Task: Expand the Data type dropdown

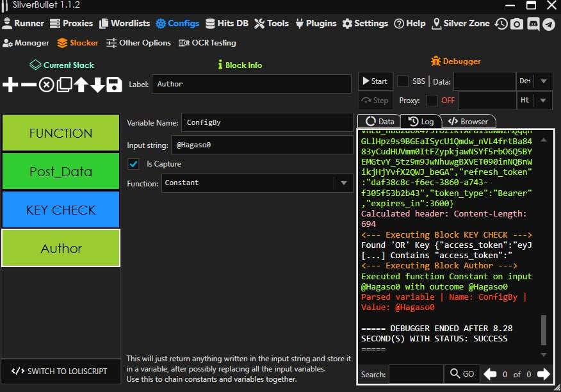Action: click(x=544, y=81)
